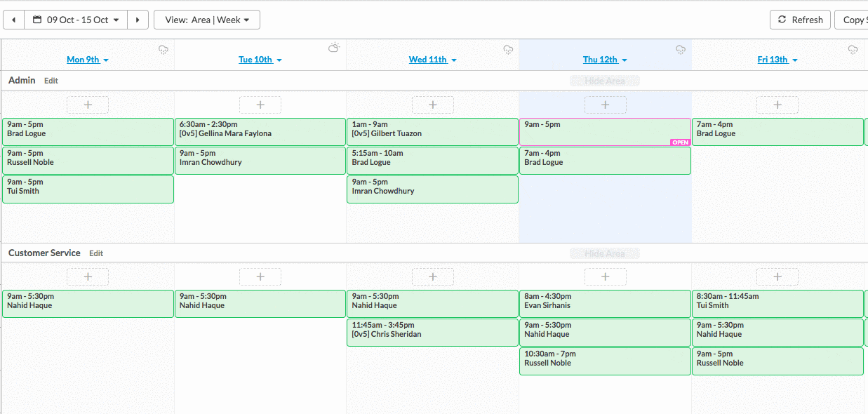The image size is (868, 414).
Task: Click the Tuesday partly cloudy weather icon
Action: tap(334, 48)
